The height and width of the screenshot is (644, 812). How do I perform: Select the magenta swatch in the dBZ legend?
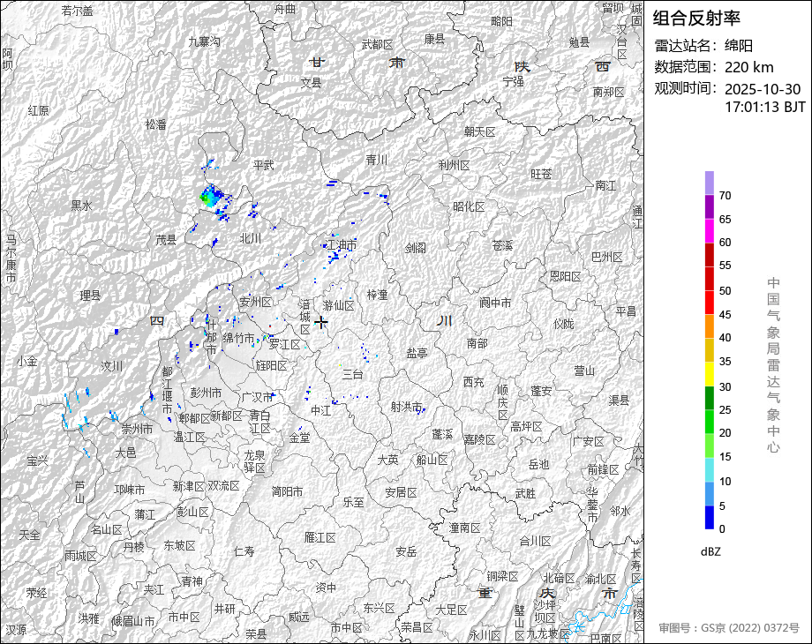coord(710,230)
